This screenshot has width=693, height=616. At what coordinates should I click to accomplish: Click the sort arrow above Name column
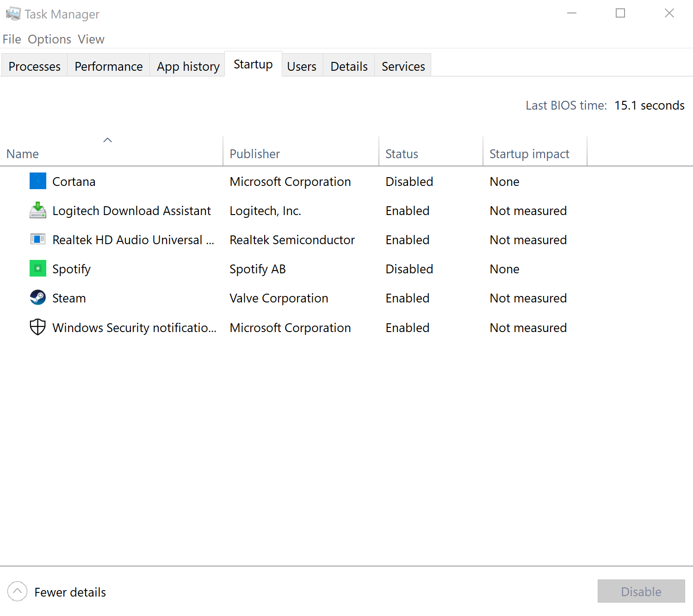107,140
